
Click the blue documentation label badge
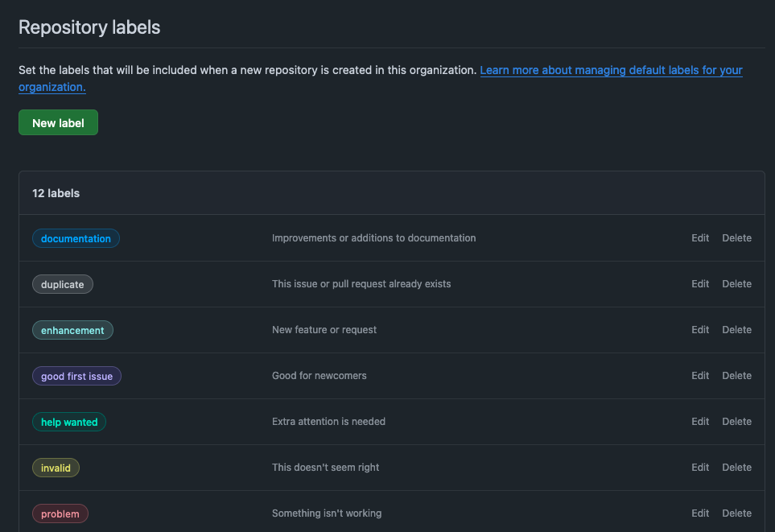pyautogui.click(x=76, y=238)
